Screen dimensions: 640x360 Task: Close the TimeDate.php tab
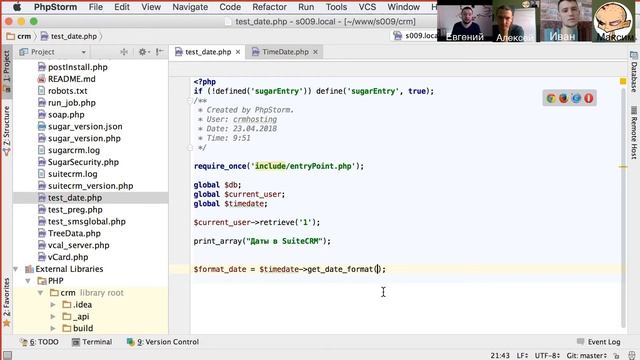pyautogui.click(x=315, y=52)
